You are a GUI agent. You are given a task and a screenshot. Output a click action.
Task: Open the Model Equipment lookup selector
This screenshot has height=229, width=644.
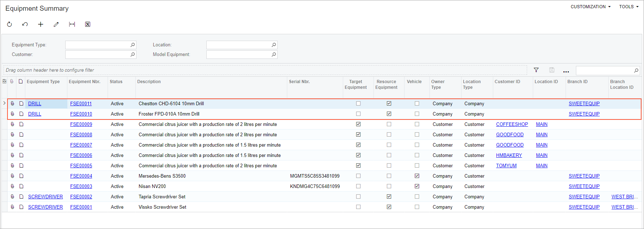point(274,55)
